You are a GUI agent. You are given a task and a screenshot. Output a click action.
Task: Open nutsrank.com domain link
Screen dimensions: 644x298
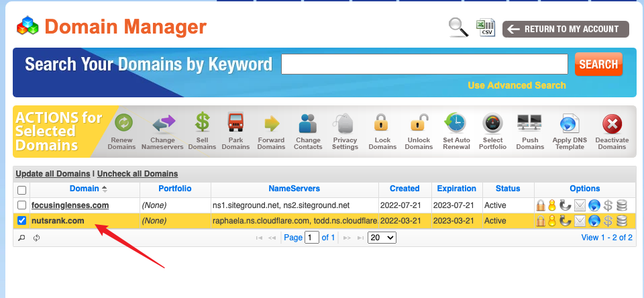tap(58, 221)
